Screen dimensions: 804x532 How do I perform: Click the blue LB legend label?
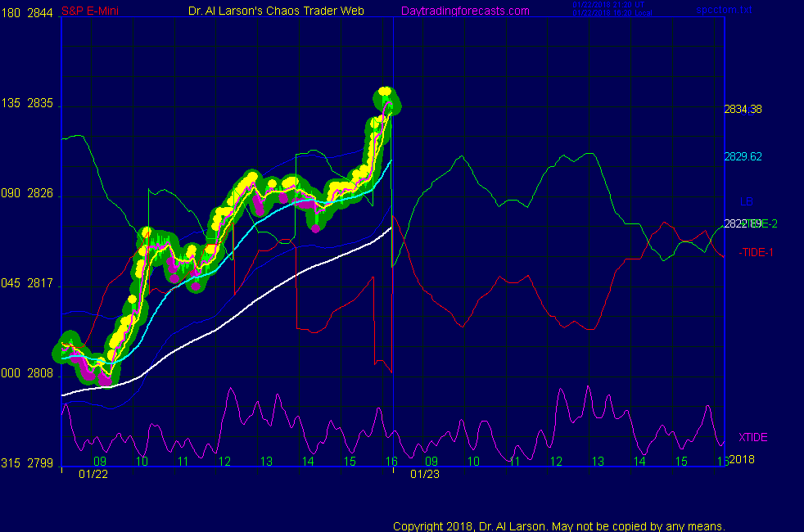click(747, 201)
